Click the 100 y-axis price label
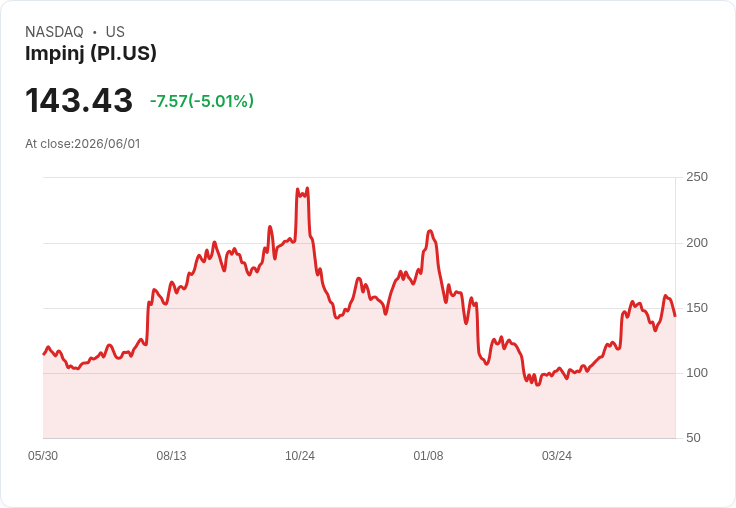The image size is (736, 508). [697, 373]
